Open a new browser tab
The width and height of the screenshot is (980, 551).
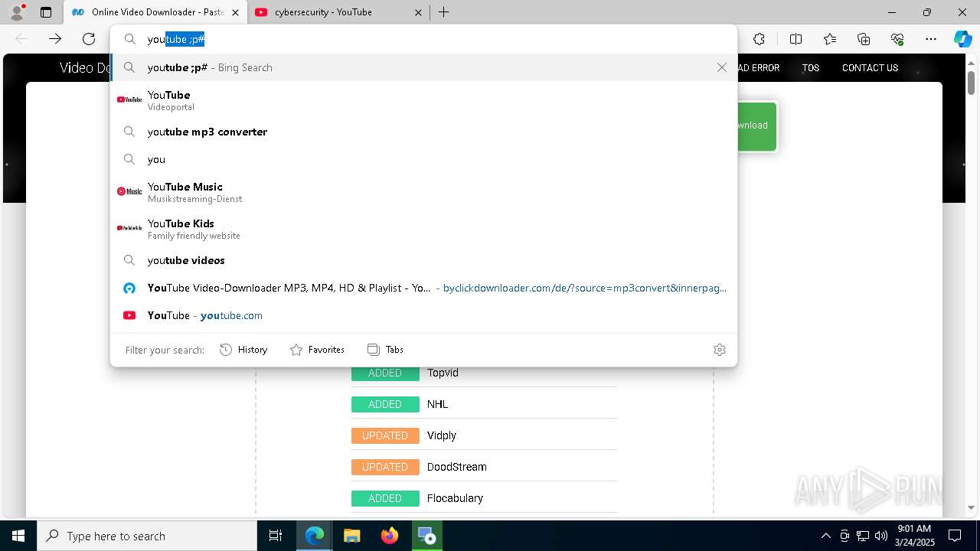[x=443, y=12]
